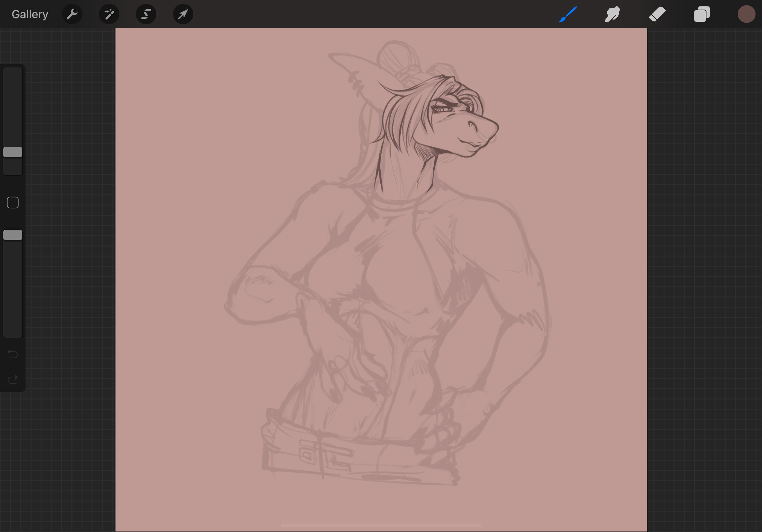Open the active color swatch
Viewport: 762px width, 532px height.
click(x=746, y=14)
